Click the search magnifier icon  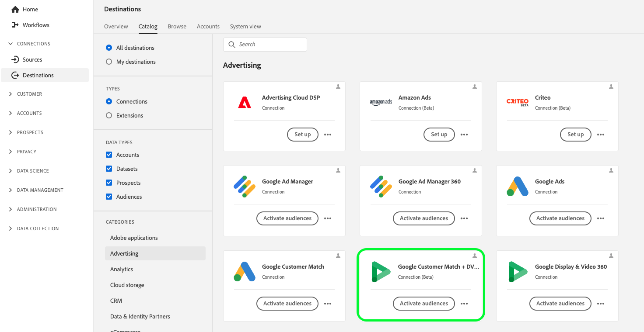pos(232,45)
